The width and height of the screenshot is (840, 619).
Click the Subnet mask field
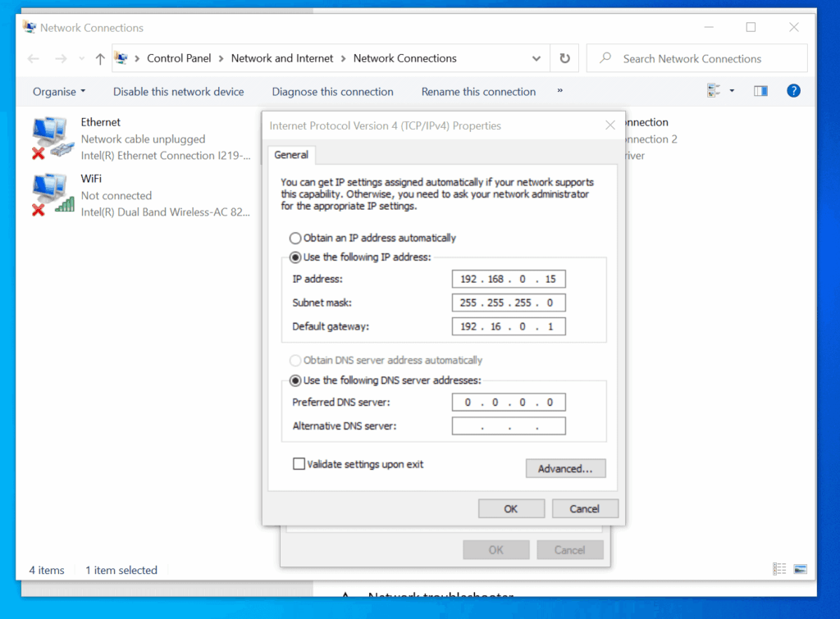tap(509, 303)
